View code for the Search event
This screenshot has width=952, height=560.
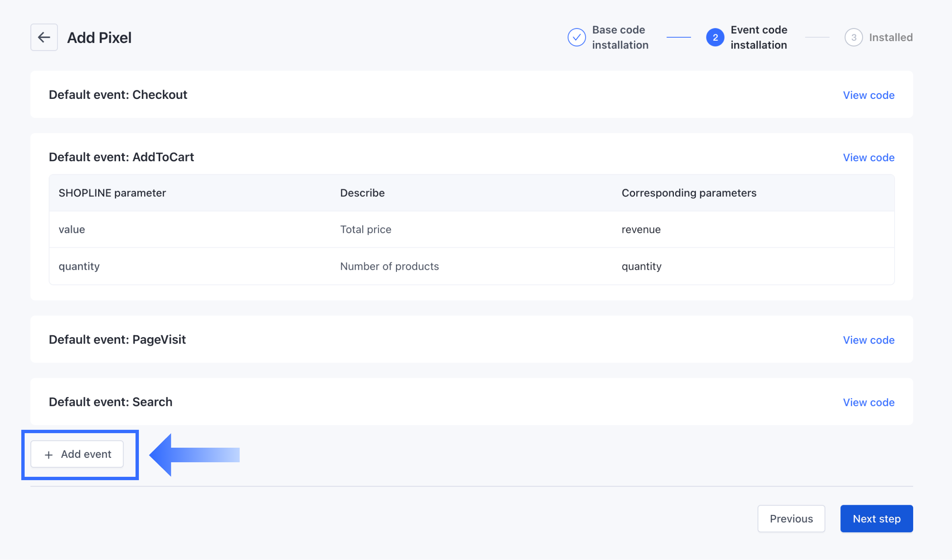pyautogui.click(x=868, y=402)
